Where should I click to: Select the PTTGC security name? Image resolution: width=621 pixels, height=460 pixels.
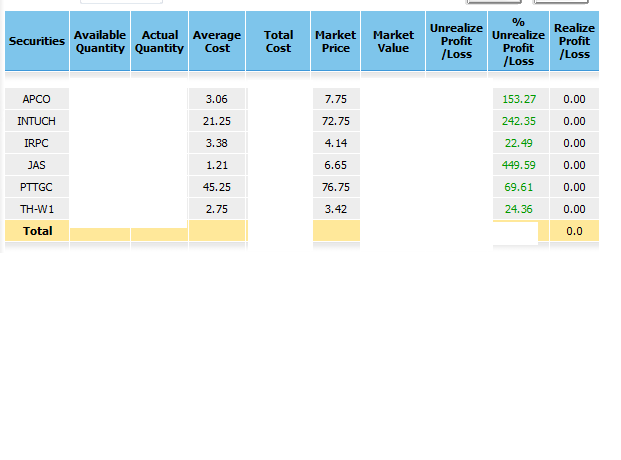[x=36, y=187]
